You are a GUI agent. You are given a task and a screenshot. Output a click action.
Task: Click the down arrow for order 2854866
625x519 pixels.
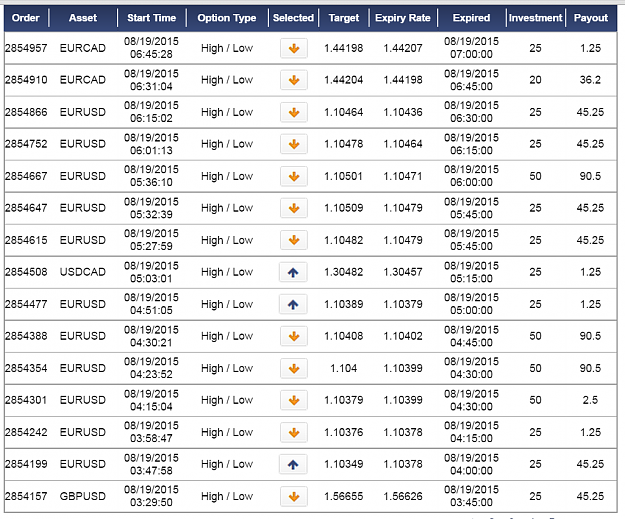click(x=294, y=112)
